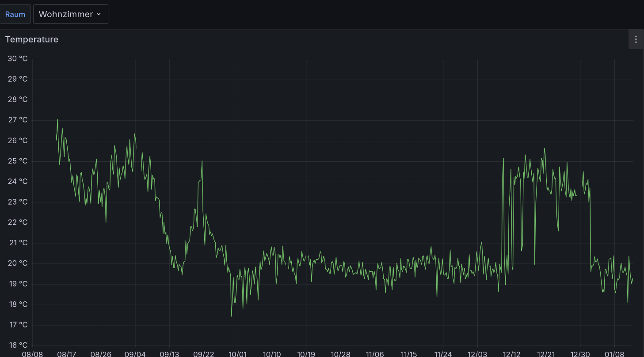Click the 30 °C y-axis label
644x357 pixels.
tap(18, 59)
